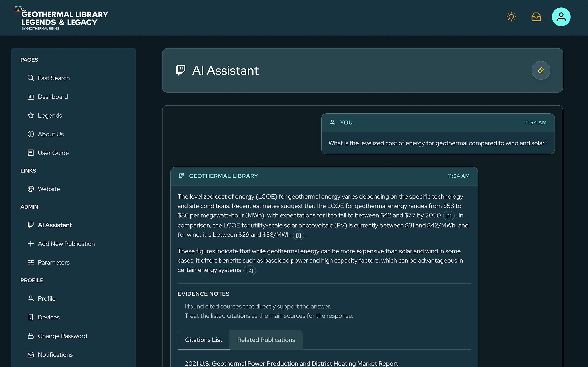Open the inbox icon in header
This screenshot has height=367, width=588.
tap(536, 17)
